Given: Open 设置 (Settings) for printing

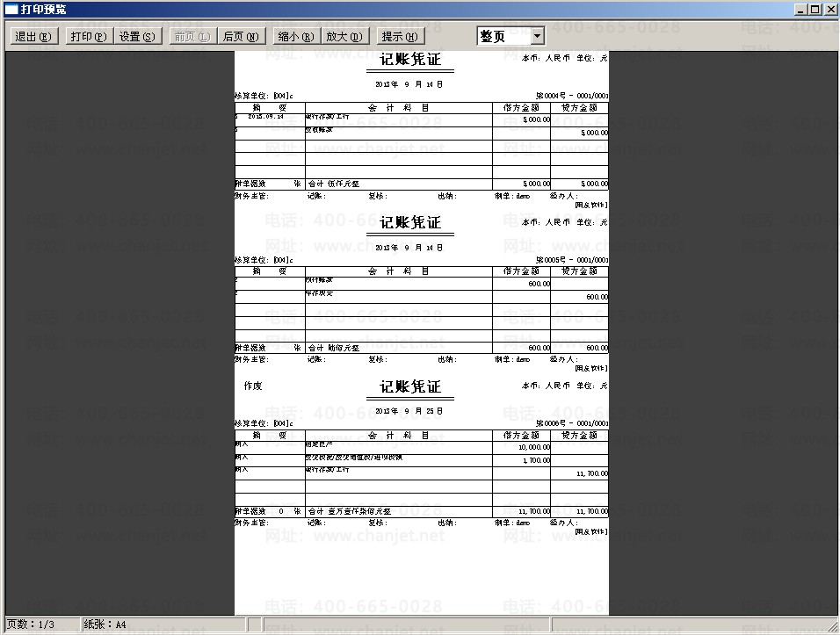Looking at the screenshot, I should tap(136, 37).
